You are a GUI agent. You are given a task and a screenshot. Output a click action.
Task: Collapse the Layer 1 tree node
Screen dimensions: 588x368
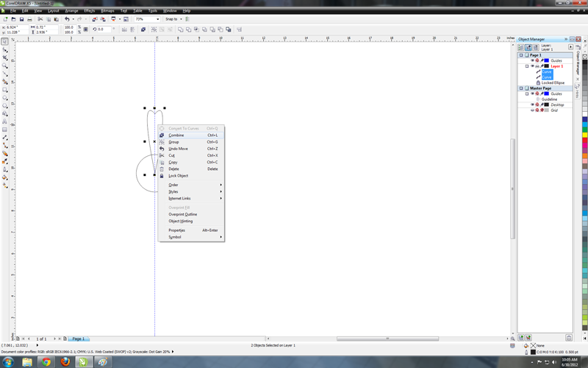[x=526, y=66]
